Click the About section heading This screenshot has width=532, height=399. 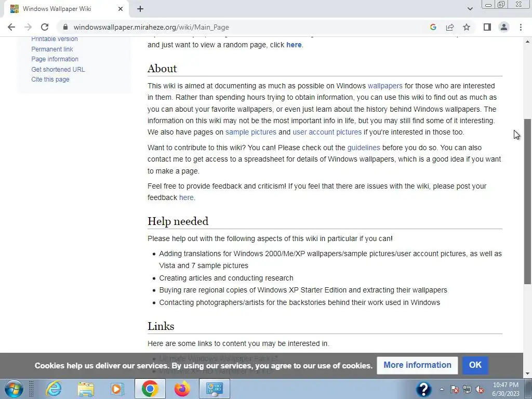click(x=162, y=69)
